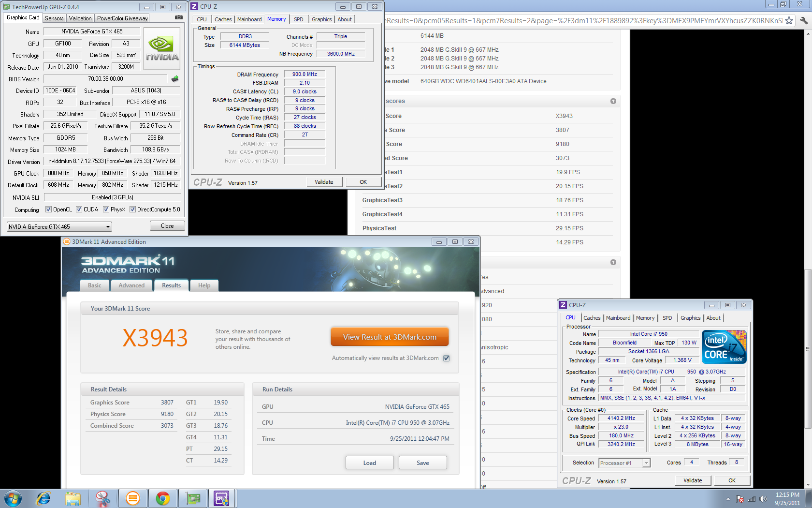This screenshot has width=812, height=508.
Task: Collapse the scores section circle icon
Action: point(613,101)
